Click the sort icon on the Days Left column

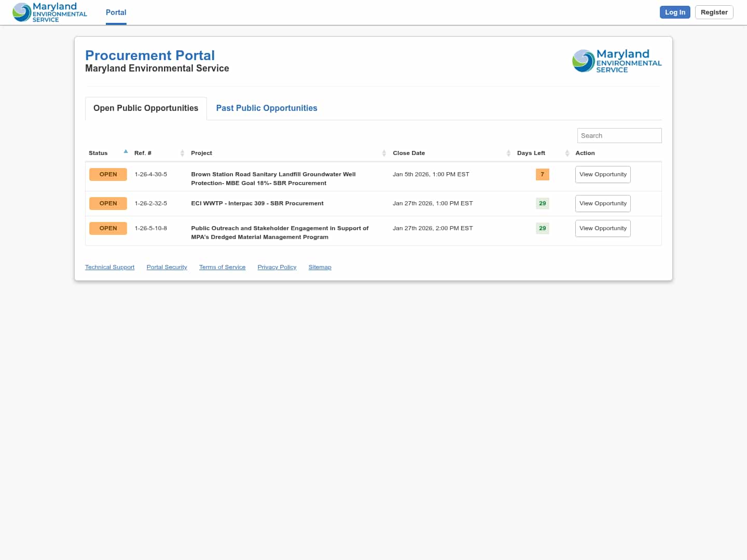(567, 153)
